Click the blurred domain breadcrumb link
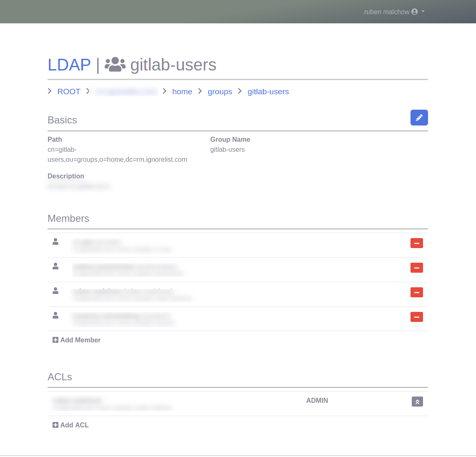 pyautogui.click(x=126, y=92)
